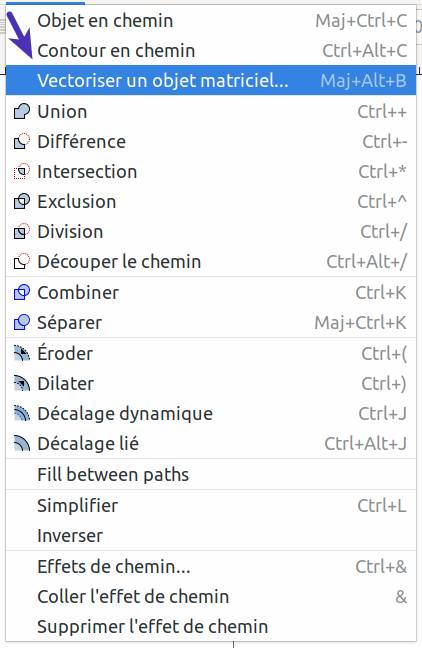Click the Intersection icon
The image size is (422, 648).
click(x=22, y=172)
